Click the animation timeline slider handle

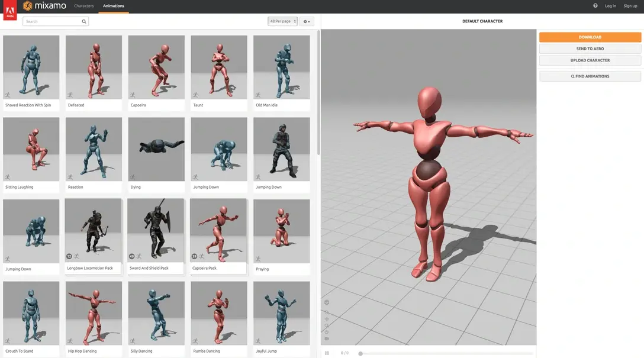point(360,353)
